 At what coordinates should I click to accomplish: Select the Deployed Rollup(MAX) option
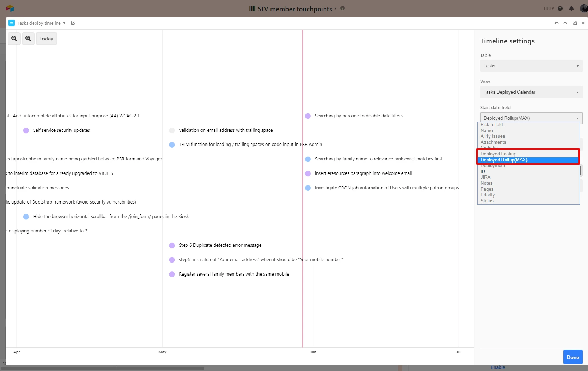528,160
